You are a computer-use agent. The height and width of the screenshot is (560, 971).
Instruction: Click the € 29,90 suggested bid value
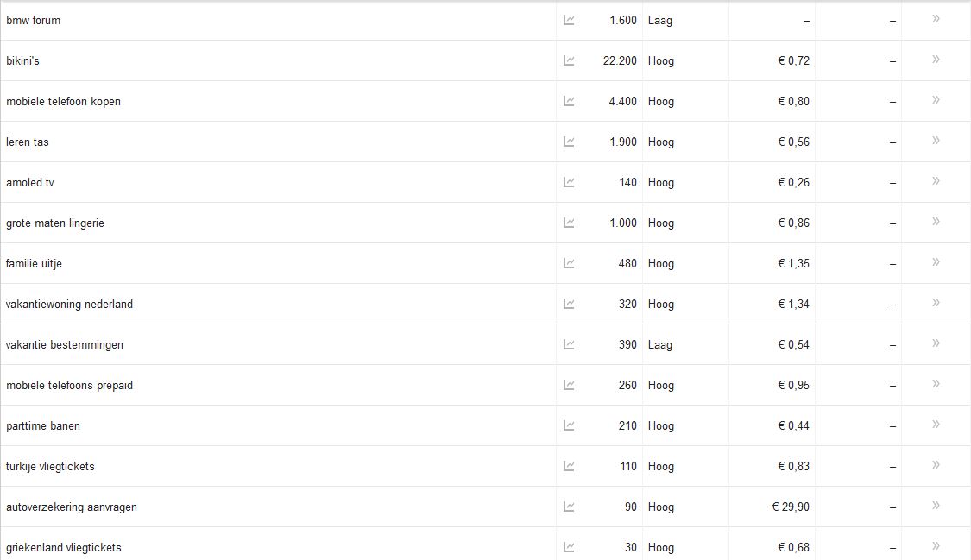[x=790, y=507]
